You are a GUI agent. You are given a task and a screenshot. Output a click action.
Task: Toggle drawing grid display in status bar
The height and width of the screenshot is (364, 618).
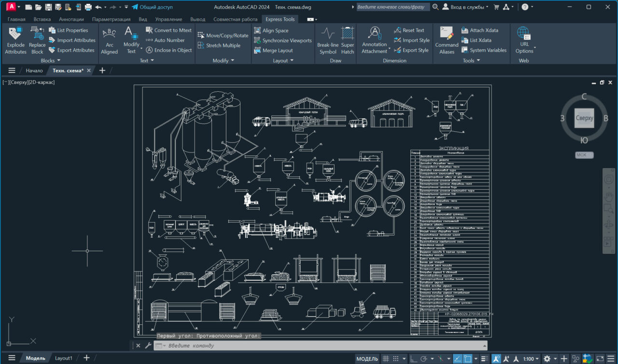pos(385,359)
